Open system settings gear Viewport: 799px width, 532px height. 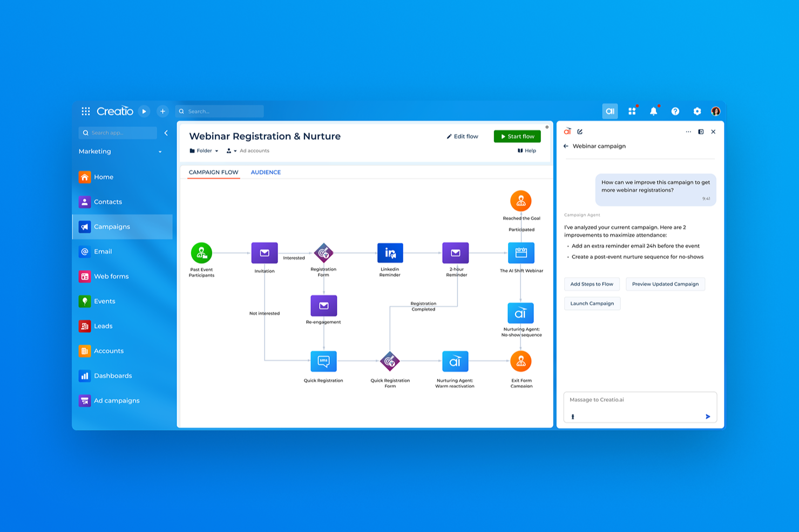[697, 111]
